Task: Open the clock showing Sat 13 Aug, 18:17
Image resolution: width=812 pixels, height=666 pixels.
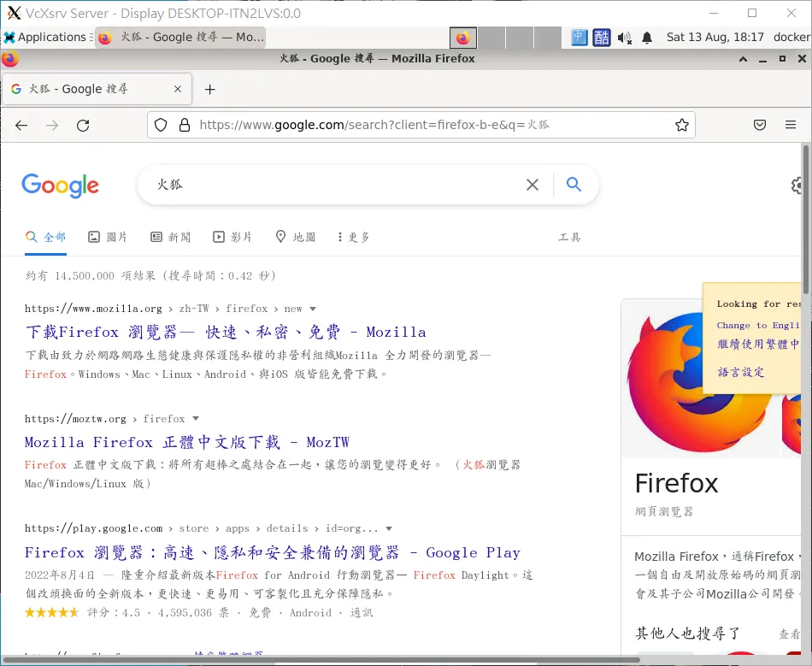Action: click(x=715, y=38)
